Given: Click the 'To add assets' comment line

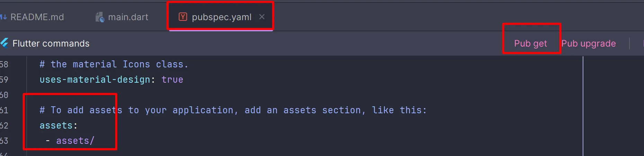Looking at the screenshot, I should tap(233, 110).
